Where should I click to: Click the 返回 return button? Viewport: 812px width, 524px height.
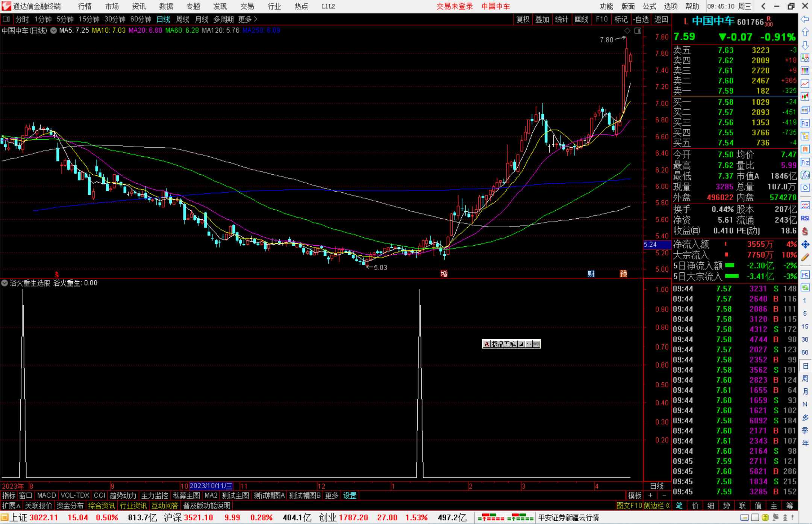(661, 19)
